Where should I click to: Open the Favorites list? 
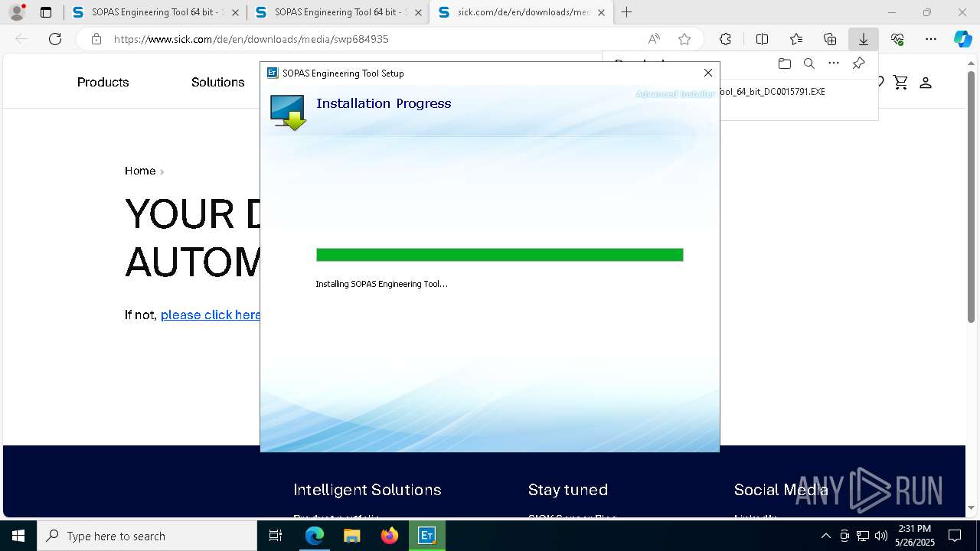coord(796,39)
